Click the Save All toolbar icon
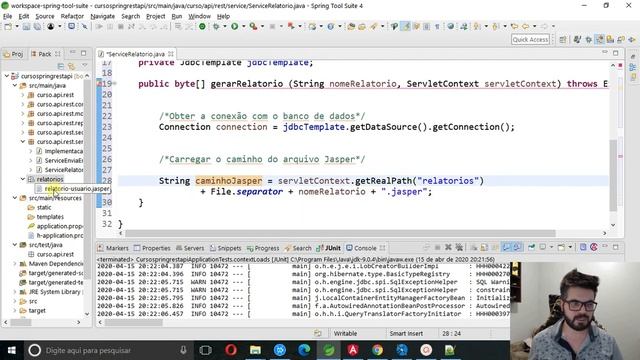Viewport: 640px width, 360px height. pos(37,27)
